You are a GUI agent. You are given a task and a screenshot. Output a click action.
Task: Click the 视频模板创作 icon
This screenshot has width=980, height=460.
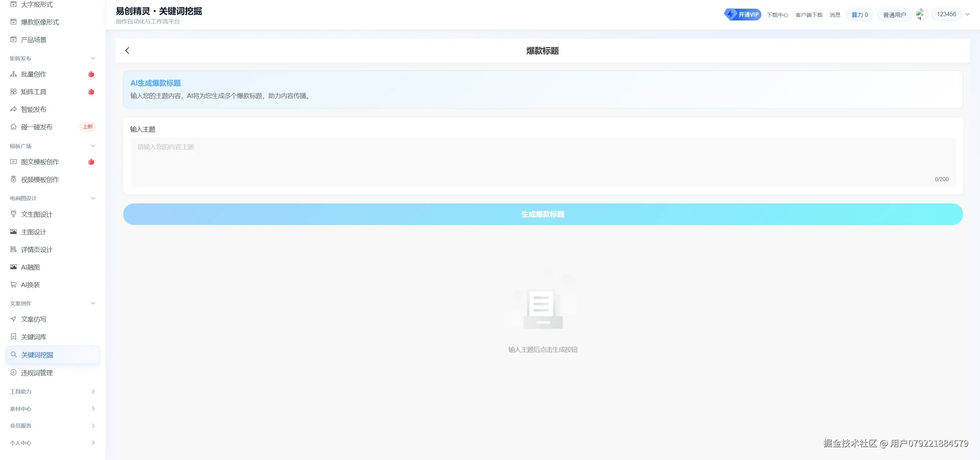point(13,179)
